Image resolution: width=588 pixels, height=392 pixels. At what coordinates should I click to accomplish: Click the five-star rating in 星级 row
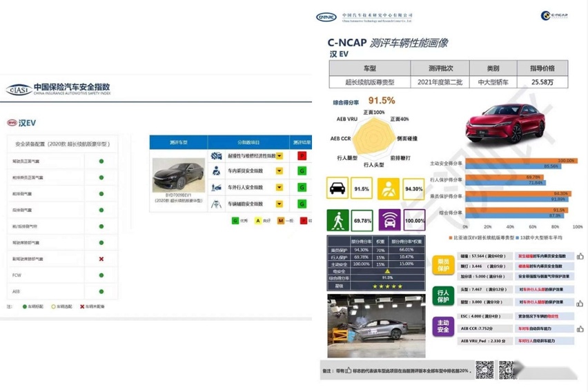point(387,286)
